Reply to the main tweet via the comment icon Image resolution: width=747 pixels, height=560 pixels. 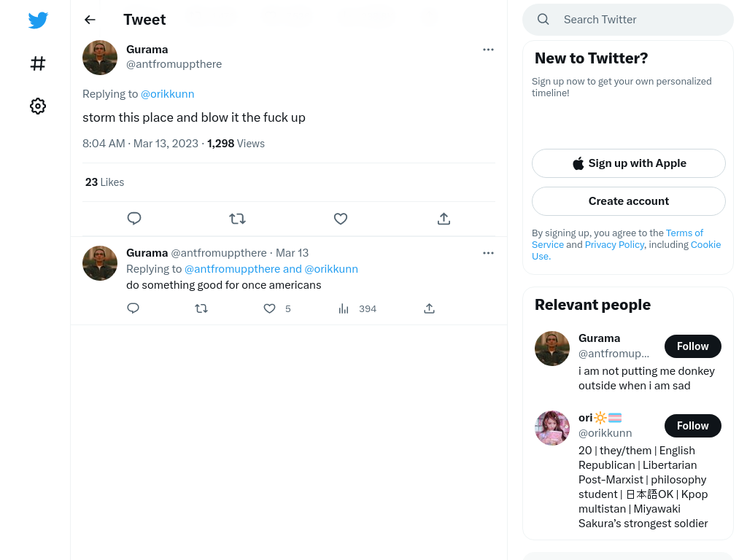click(134, 219)
